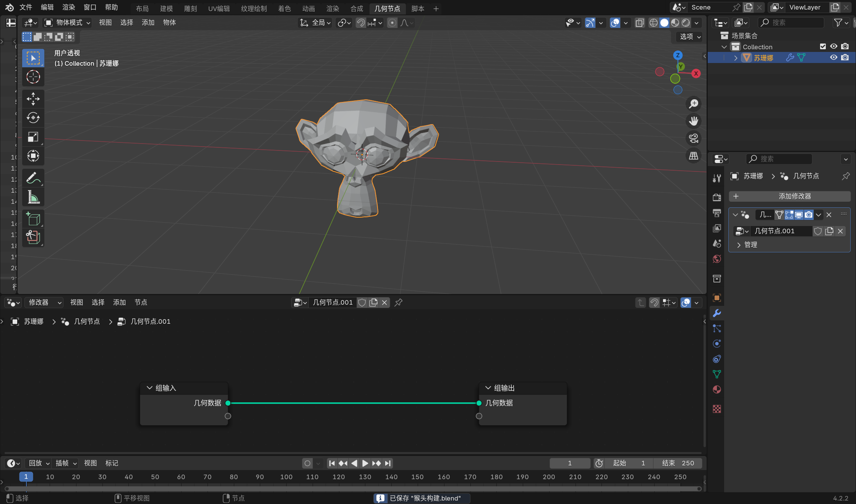Image resolution: width=856 pixels, height=504 pixels.
Task: Toggle proportional editing in viewport header
Action: click(x=392, y=23)
